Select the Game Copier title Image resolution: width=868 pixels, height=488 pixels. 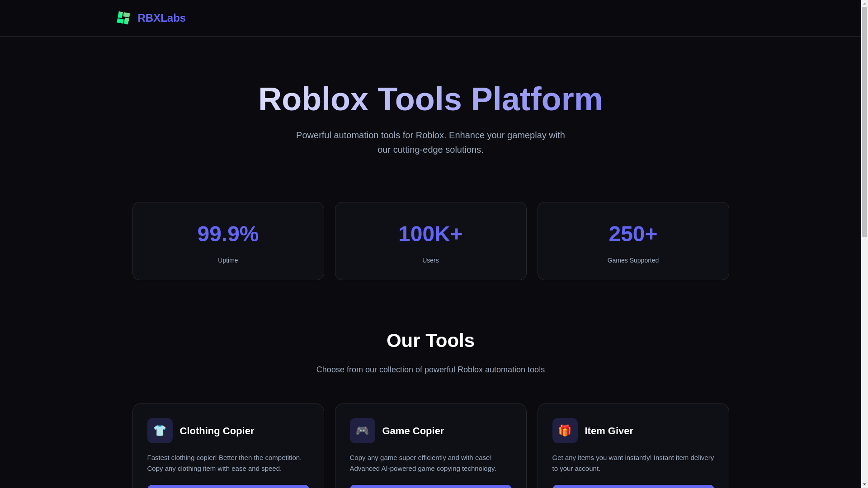[x=413, y=431]
